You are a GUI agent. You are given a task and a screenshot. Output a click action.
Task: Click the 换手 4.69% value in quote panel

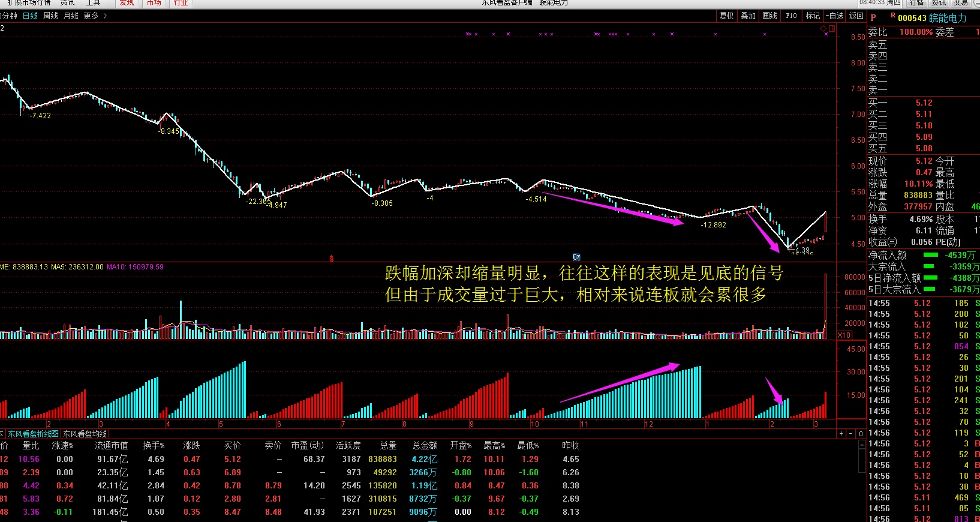[921, 219]
